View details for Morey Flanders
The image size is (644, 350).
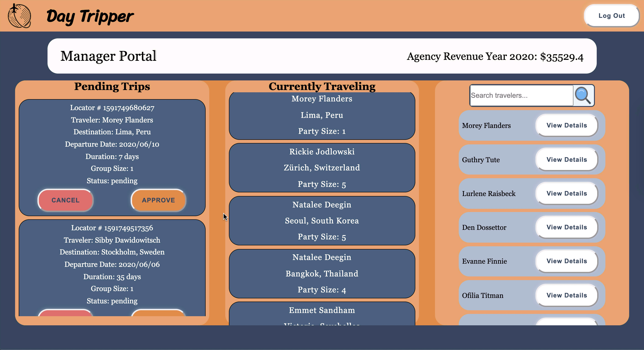click(x=567, y=125)
